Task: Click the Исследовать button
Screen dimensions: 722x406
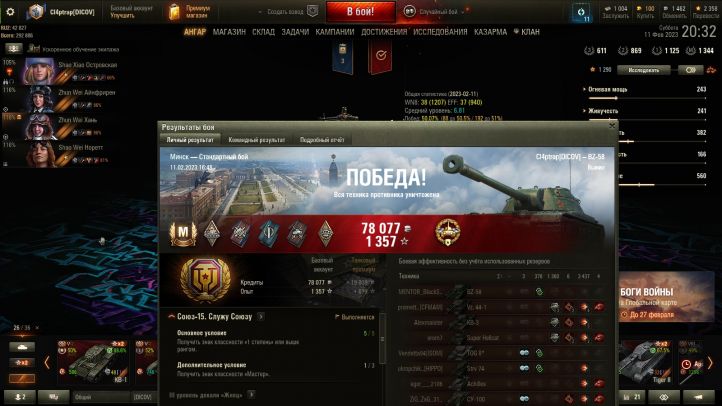Action: coord(644,70)
